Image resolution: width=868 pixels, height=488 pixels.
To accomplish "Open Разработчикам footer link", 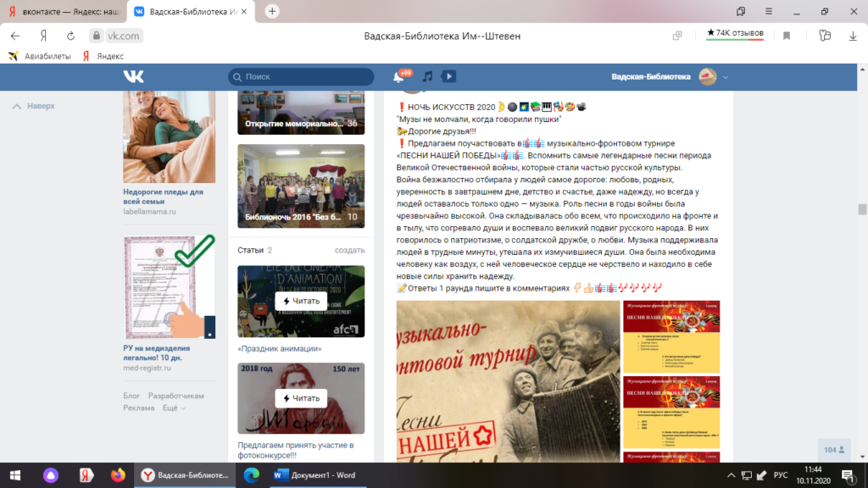I will click(176, 396).
